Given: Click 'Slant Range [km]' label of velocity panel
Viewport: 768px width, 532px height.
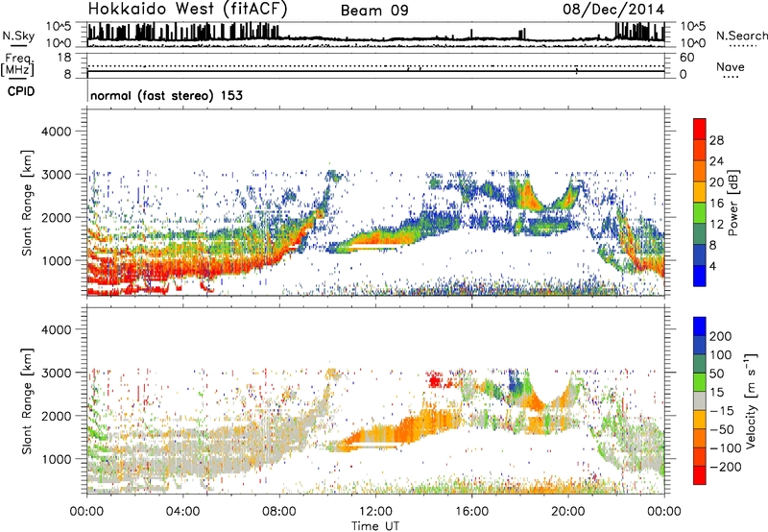Looking at the screenshot, I should [28, 401].
